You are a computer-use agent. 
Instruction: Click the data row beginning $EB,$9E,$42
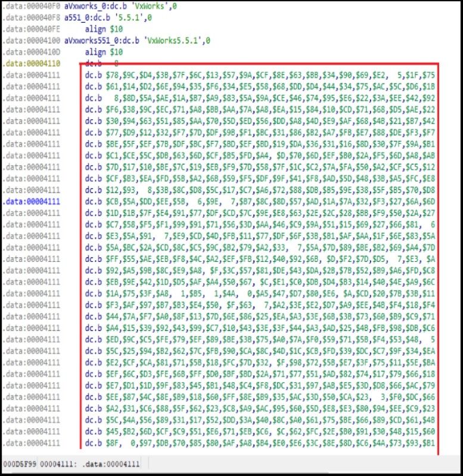tap(260, 282)
